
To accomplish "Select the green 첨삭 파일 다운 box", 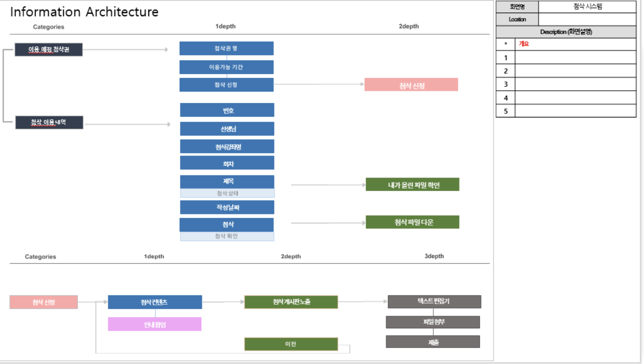I will pos(412,222).
